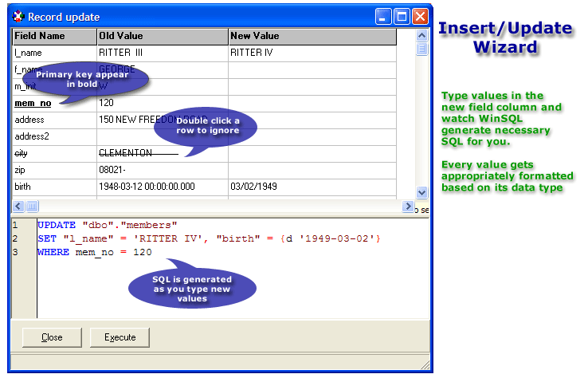
Task: Select the address2 field name cell
Action: click(x=55, y=137)
